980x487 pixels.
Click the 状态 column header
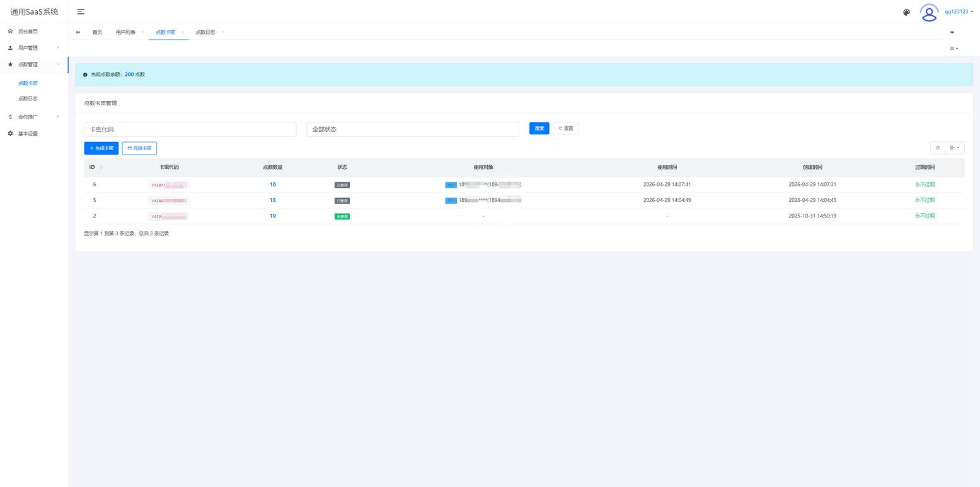pos(342,167)
